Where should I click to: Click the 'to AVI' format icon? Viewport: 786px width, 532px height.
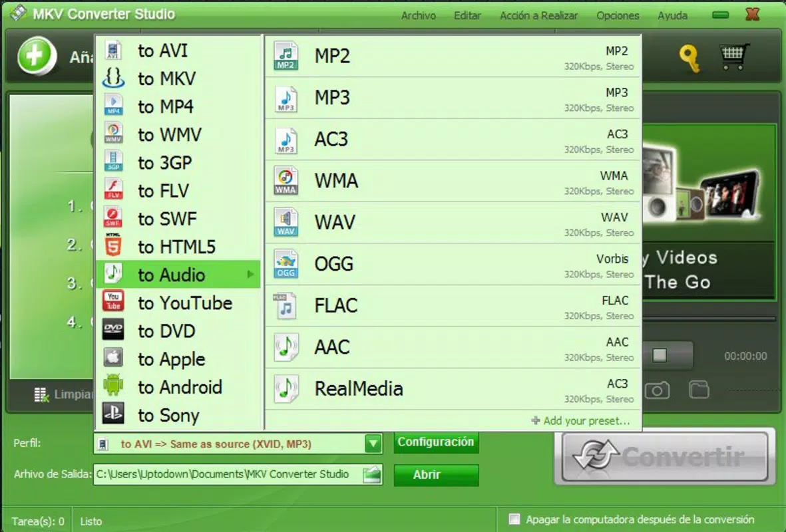coord(113,51)
